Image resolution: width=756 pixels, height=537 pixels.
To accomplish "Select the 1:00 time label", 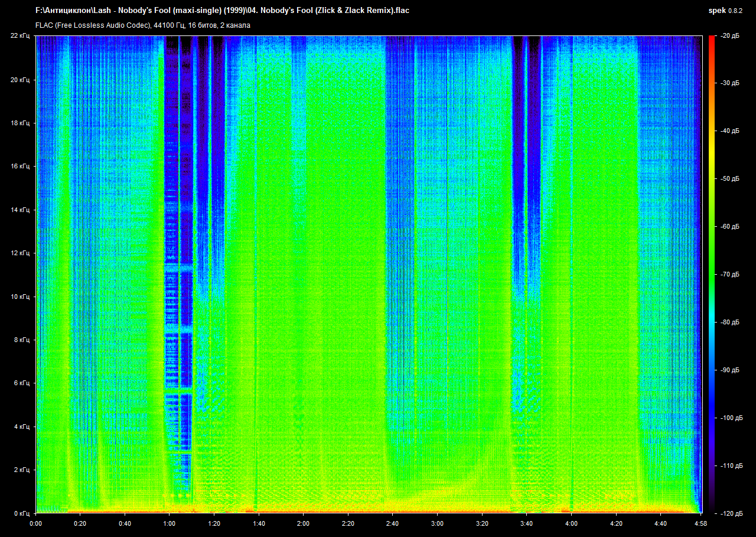I will 170,523.
